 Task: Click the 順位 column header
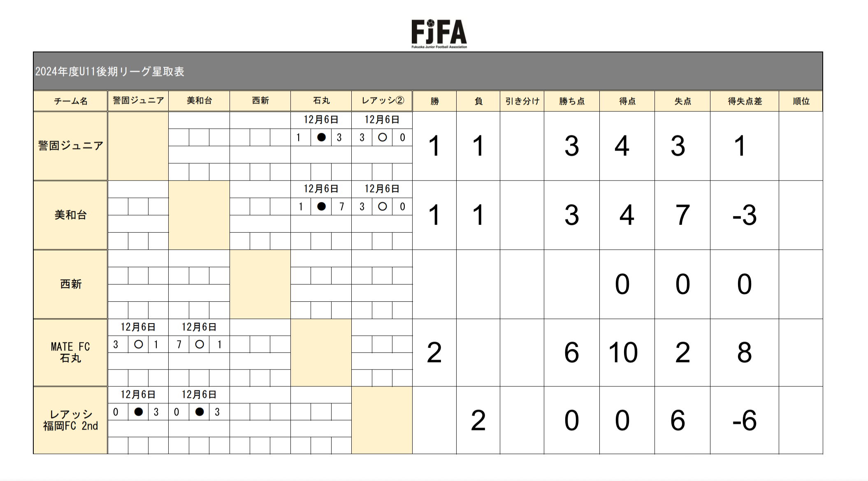click(x=801, y=101)
